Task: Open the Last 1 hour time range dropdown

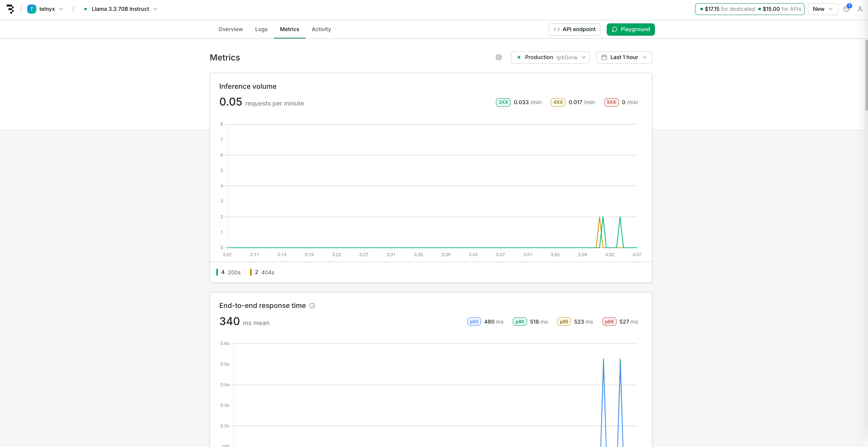Action: pos(624,57)
